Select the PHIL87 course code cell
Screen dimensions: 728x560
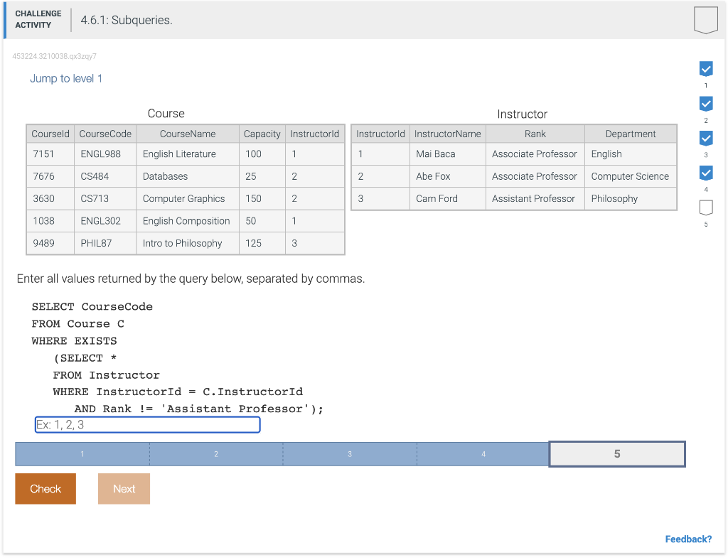pos(105,243)
